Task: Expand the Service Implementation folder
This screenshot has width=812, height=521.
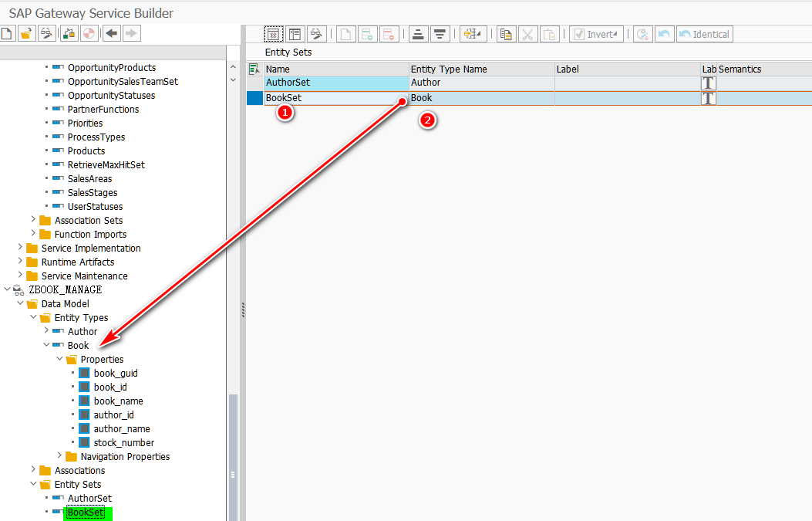Action: point(20,247)
